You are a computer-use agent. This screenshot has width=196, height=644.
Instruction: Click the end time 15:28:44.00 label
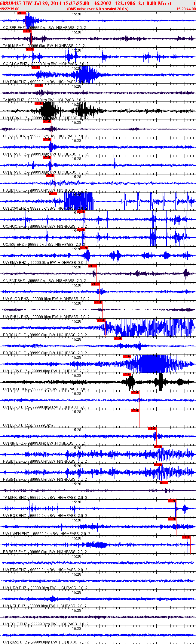point(186,9)
